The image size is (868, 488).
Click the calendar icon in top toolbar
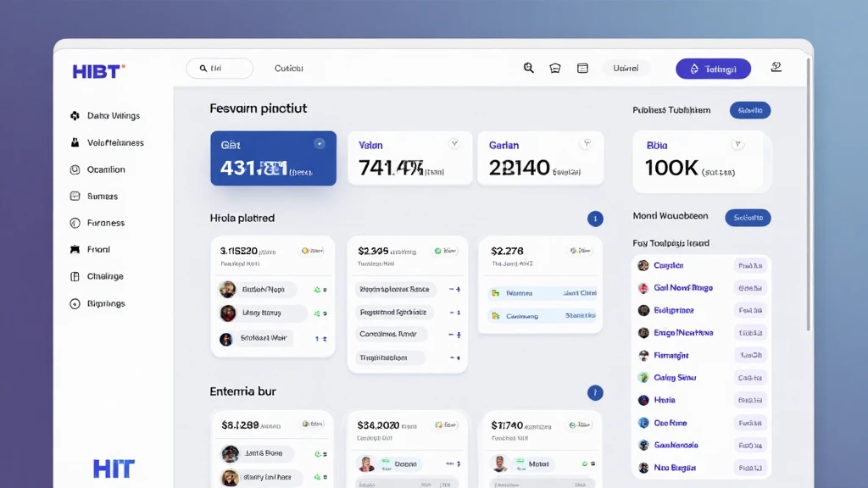coord(582,69)
